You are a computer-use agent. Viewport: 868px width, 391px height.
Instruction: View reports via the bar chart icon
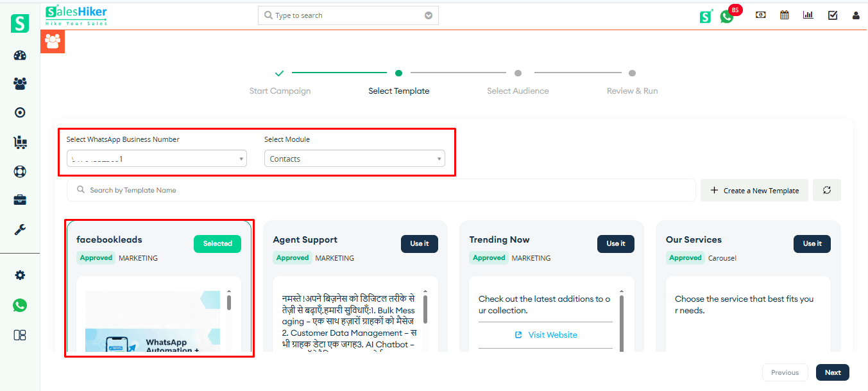point(808,14)
